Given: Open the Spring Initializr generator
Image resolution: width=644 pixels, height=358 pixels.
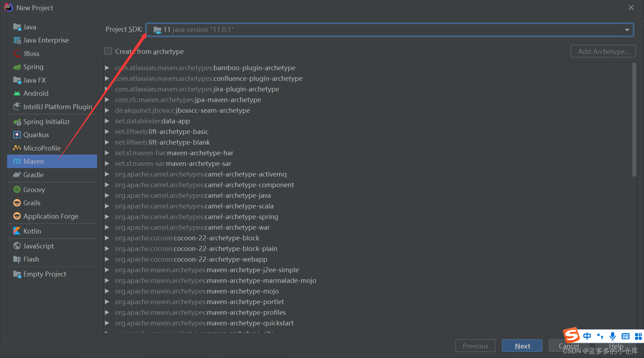Looking at the screenshot, I should (x=46, y=122).
